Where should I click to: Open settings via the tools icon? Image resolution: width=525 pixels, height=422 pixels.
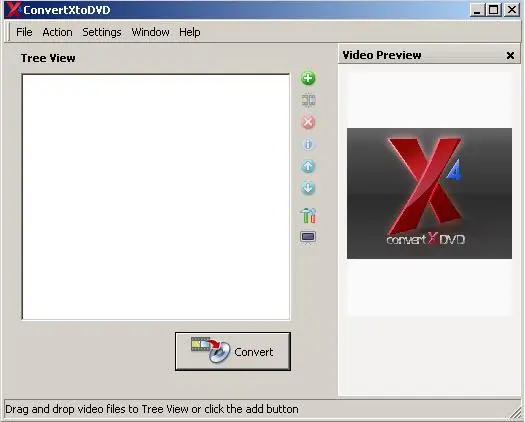[308, 215]
